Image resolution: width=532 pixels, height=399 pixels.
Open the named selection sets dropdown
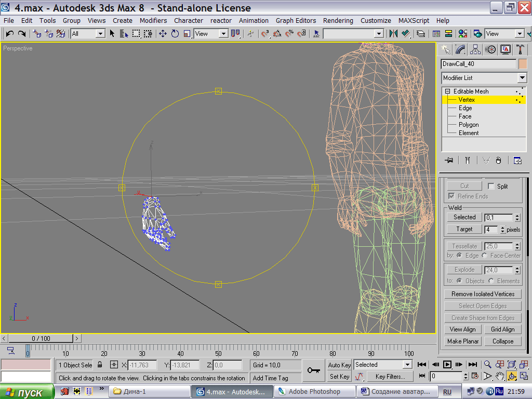(379, 34)
